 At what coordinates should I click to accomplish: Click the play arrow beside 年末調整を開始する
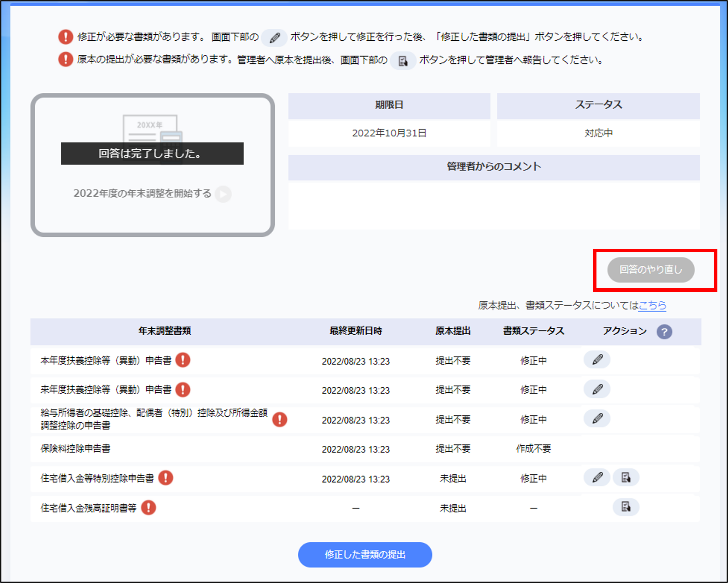click(223, 194)
